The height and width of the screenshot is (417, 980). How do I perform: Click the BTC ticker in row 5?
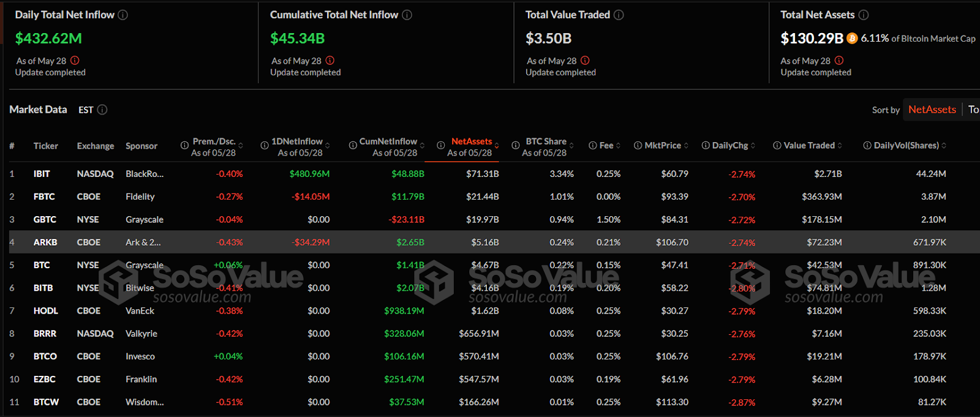tap(42, 265)
